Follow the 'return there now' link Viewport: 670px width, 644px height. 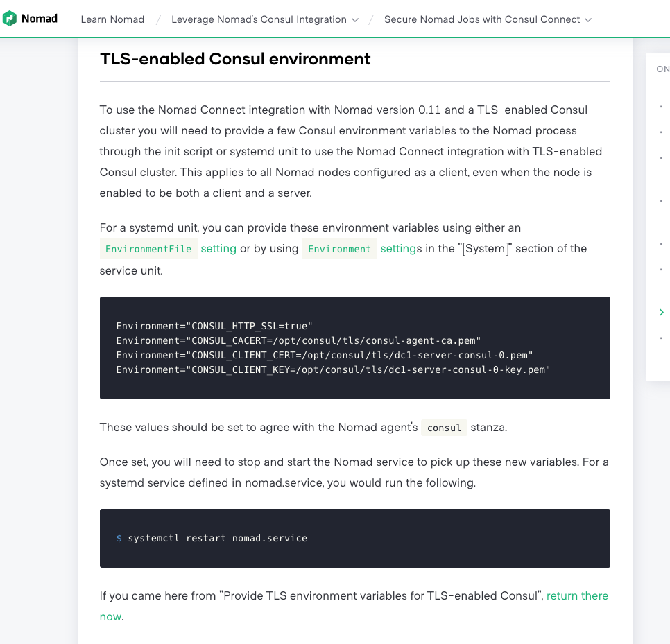(x=577, y=595)
